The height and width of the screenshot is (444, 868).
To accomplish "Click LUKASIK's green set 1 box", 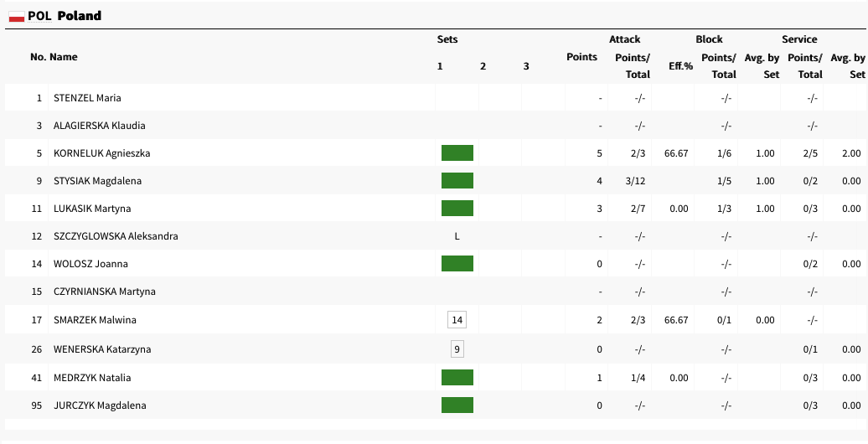I will pyautogui.click(x=457, y=208).
